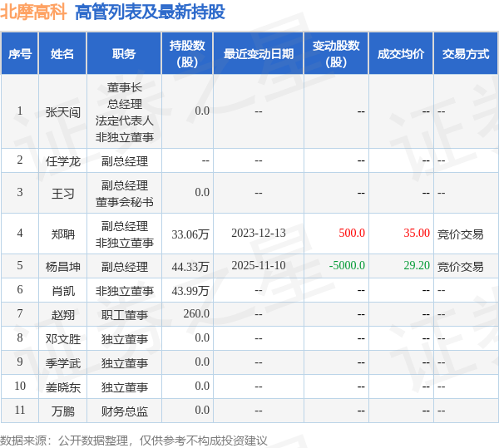This screenshot has width=499, height=448.
Task: Click 独立董事 position of 姜晓东
Action: click(125, 387)
